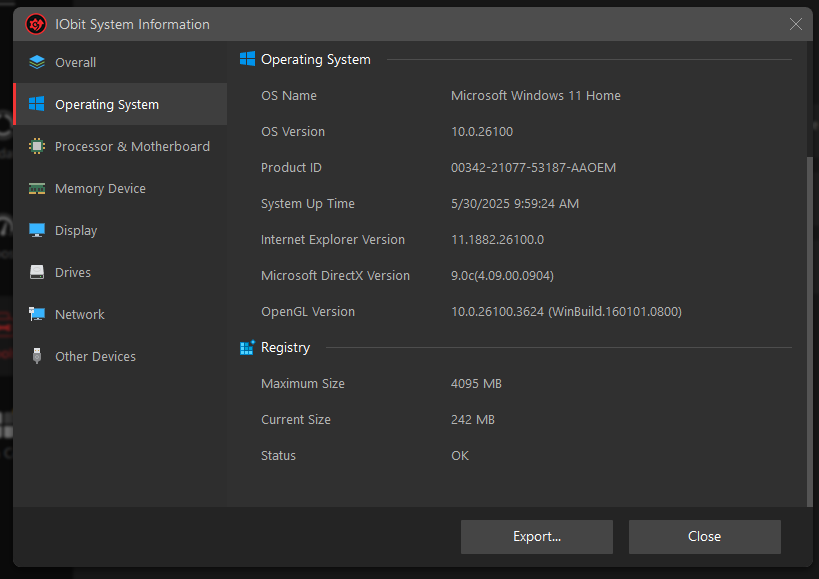Screen dimensions: 819x579
Task: Click the Maximum Size label
Action: [x=303, y=384]
